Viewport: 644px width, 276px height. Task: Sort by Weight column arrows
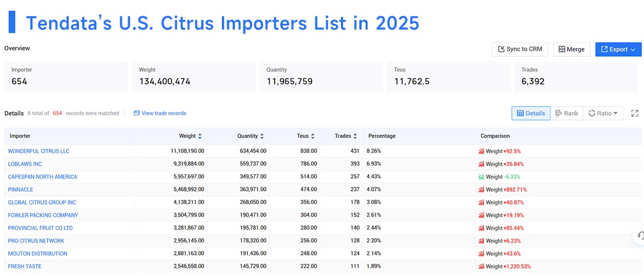200,136
